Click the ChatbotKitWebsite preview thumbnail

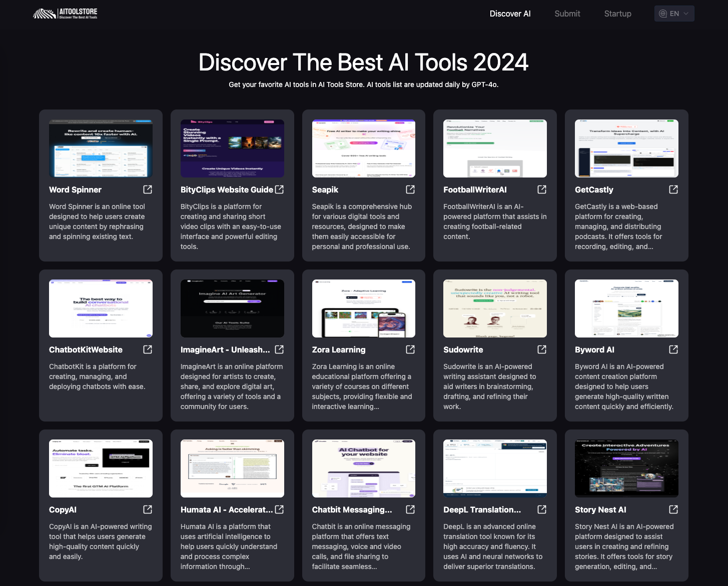[101, 308]
